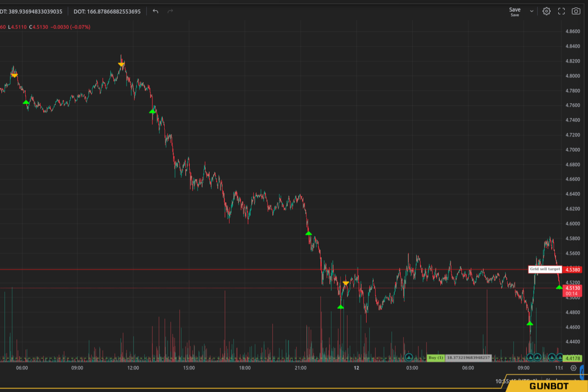Click the blue side panel expander tab
Viewport: 588px width, 392px height.
(582, 372)
